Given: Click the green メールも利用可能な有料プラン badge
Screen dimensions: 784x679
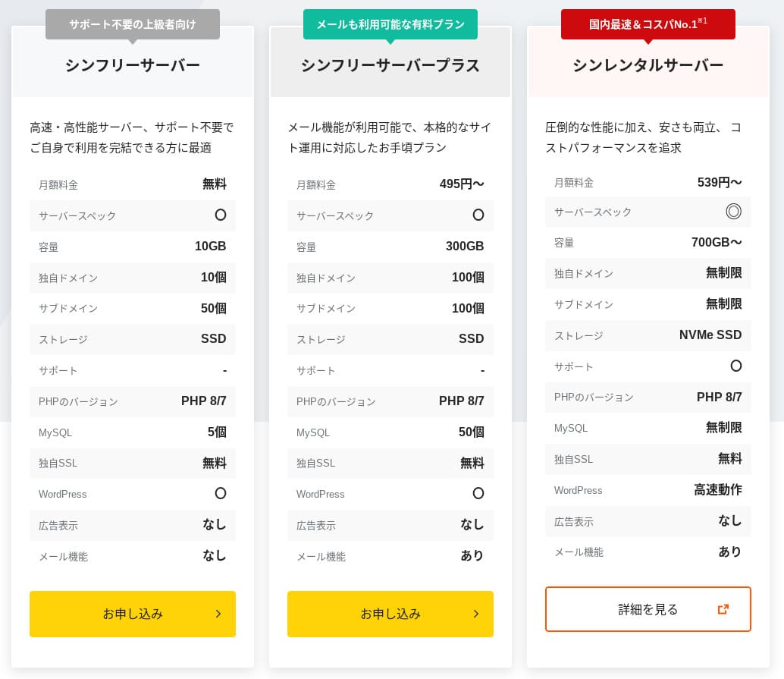Looking at the screenshot, I should tap(390, 24).
